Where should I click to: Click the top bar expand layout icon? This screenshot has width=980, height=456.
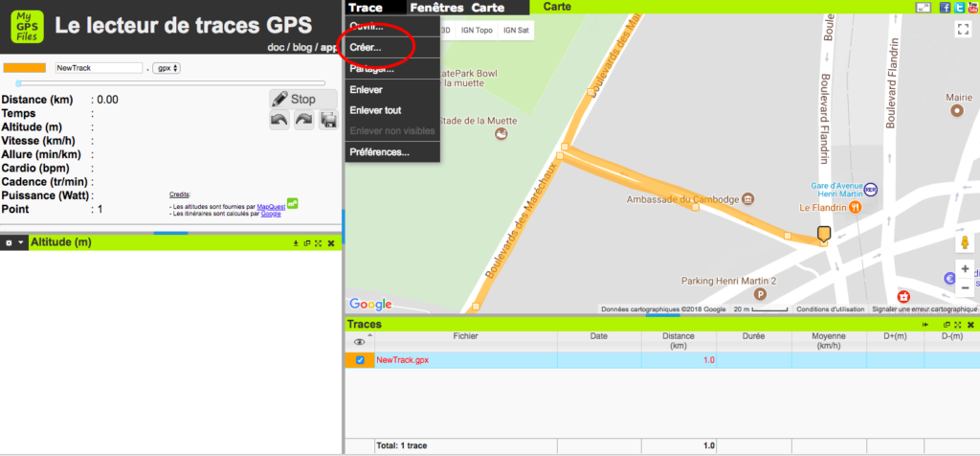[924, 7]
